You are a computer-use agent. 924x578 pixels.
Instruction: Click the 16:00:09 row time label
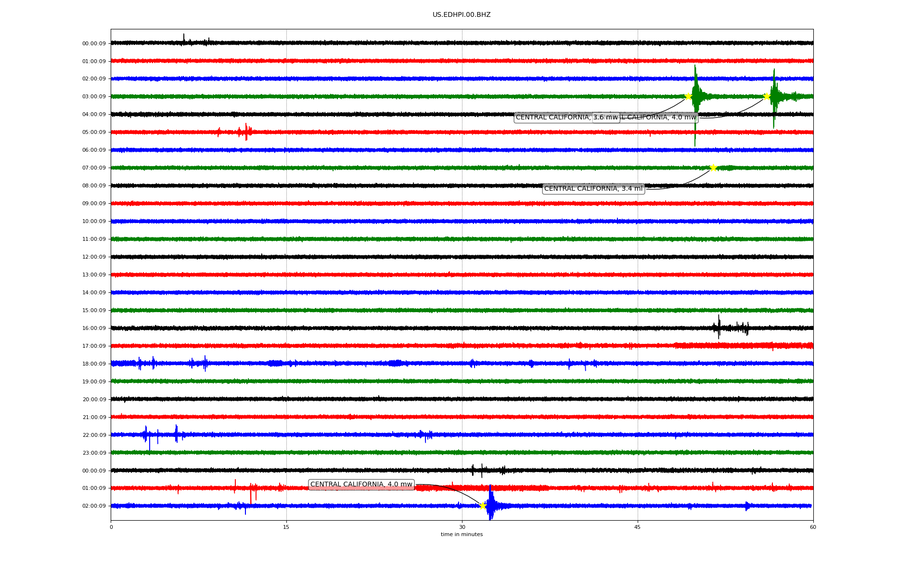click(94, 328)
